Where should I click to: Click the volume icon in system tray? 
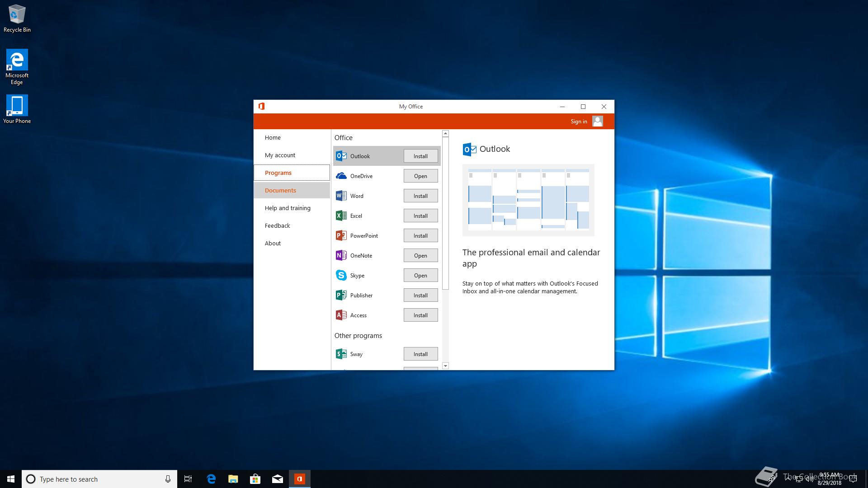[x=809, y=479]
